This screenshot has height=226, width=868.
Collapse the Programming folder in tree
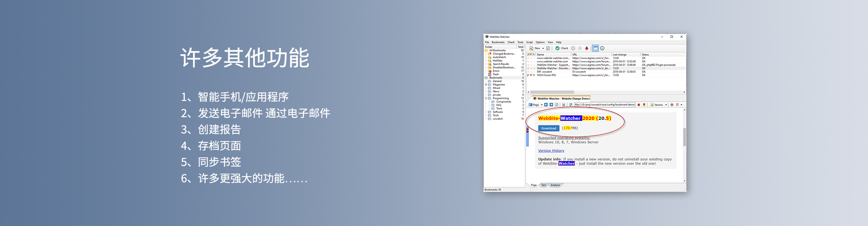pos(486,98)
